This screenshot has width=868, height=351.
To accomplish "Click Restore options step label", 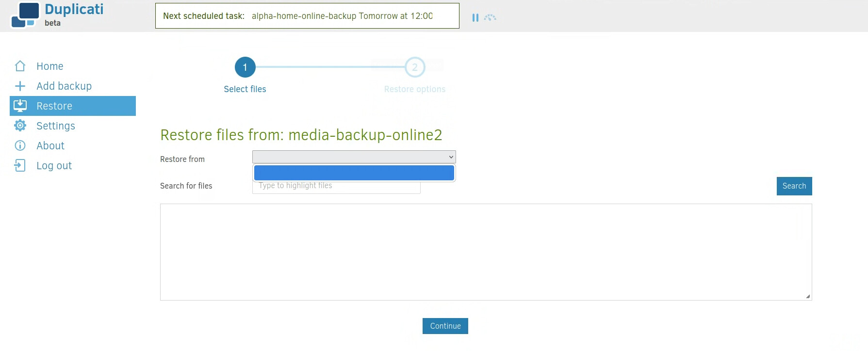I will 415,89.
